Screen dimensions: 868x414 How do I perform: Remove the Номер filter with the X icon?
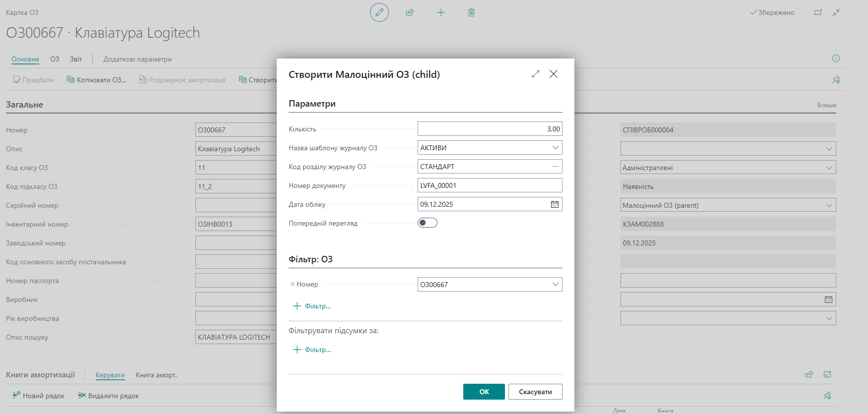coord(293,285)
